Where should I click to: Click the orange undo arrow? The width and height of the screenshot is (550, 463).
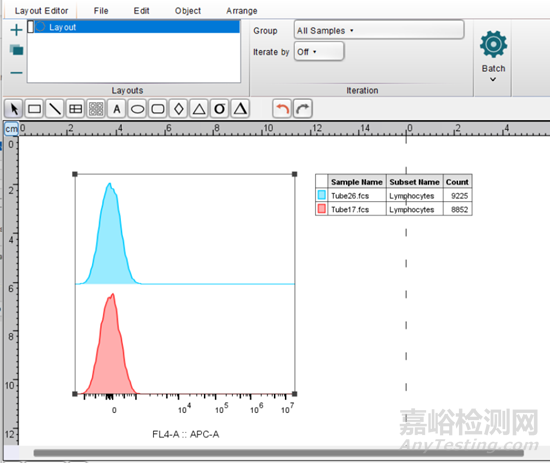[282, 109]
